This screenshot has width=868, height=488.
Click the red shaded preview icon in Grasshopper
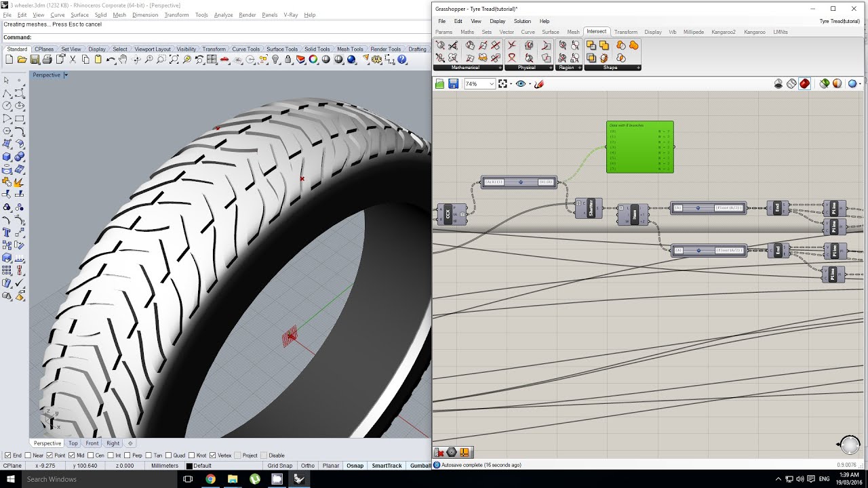point(804,84)
